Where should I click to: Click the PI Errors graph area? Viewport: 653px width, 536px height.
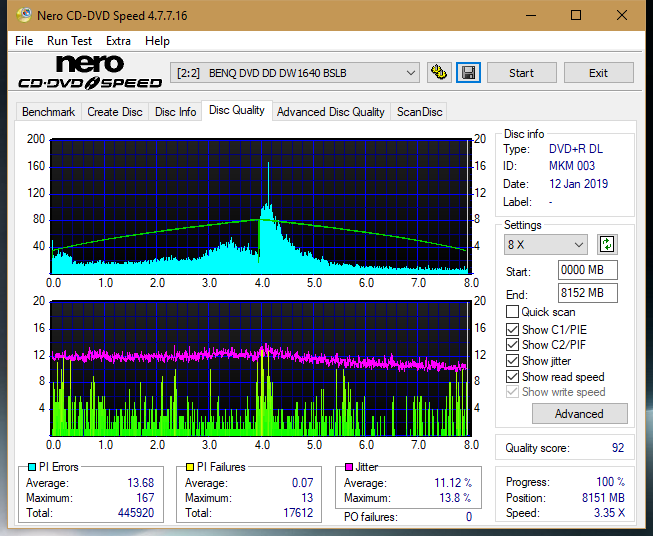pos(261,206)
